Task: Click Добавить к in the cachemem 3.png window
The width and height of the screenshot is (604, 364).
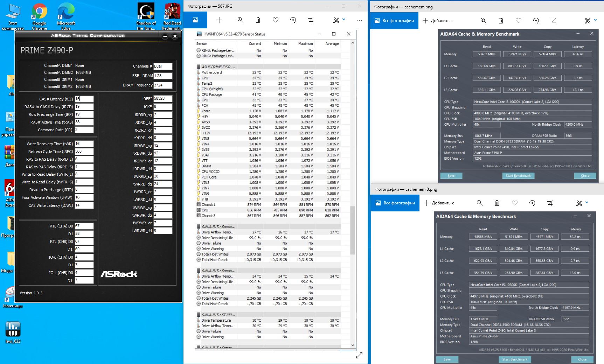Action: [439, 203]
